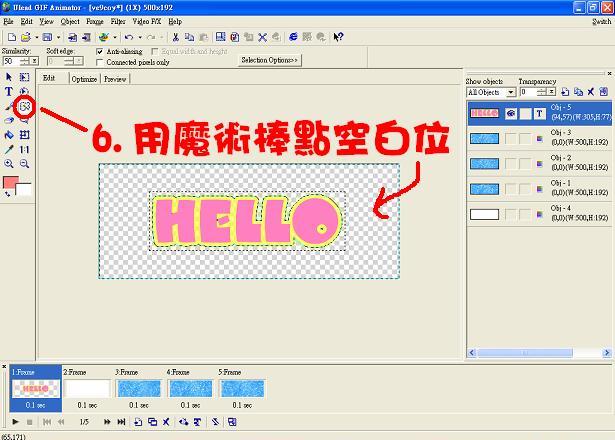Click the Save floppy disk icon
615x440 pixels.
[48, 37]
